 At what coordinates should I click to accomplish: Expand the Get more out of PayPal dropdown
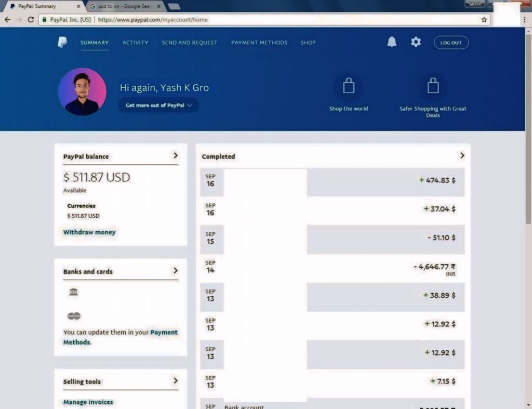tap(158, 105)
